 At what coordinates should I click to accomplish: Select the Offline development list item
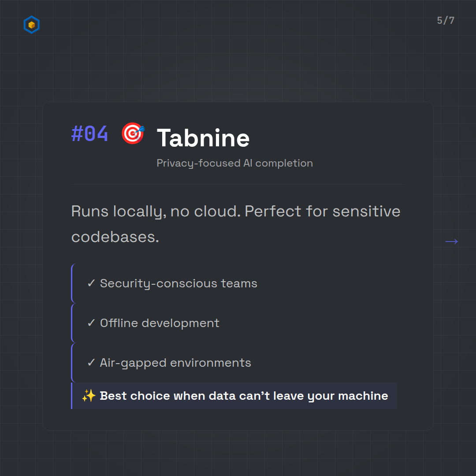(x=160, y=323)
